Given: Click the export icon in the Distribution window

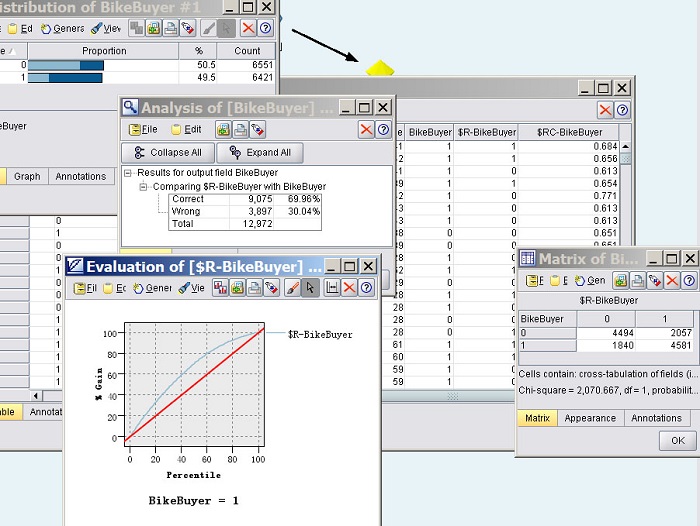Looking at the screenshot, I should [154, 29].
